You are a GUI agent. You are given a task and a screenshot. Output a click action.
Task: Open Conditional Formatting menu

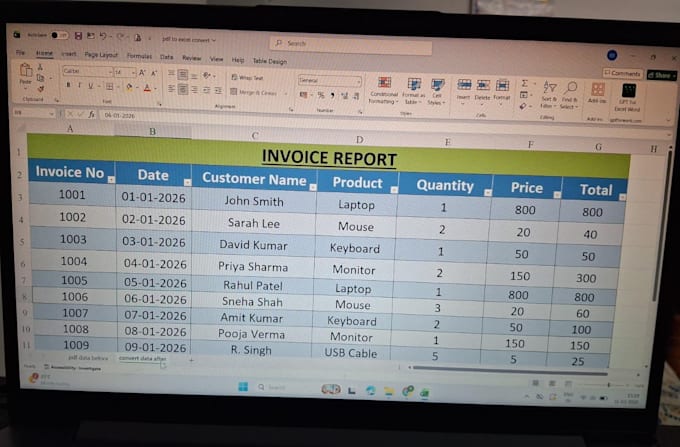(384, 90)
